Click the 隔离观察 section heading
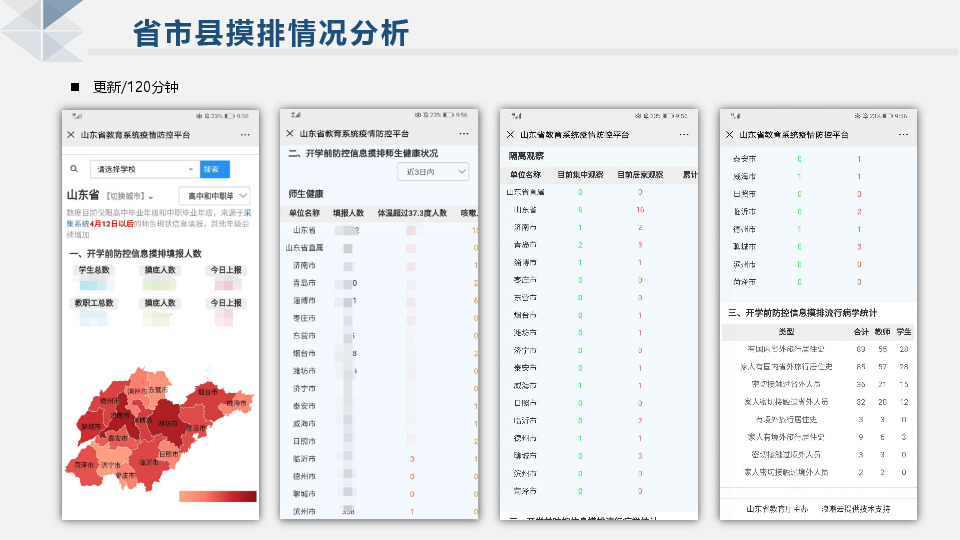This screenshot has height=540, width=960. click(x=526, y=156)
